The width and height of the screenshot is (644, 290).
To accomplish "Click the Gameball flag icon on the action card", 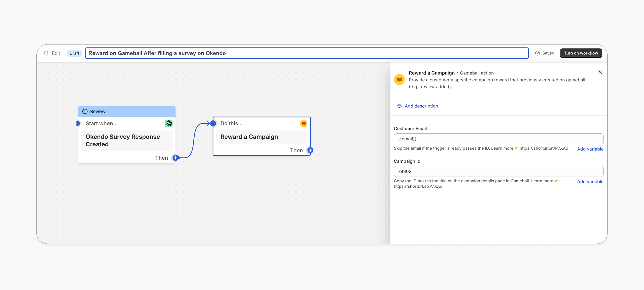I will pyautogui.click(x=303, y=123).
